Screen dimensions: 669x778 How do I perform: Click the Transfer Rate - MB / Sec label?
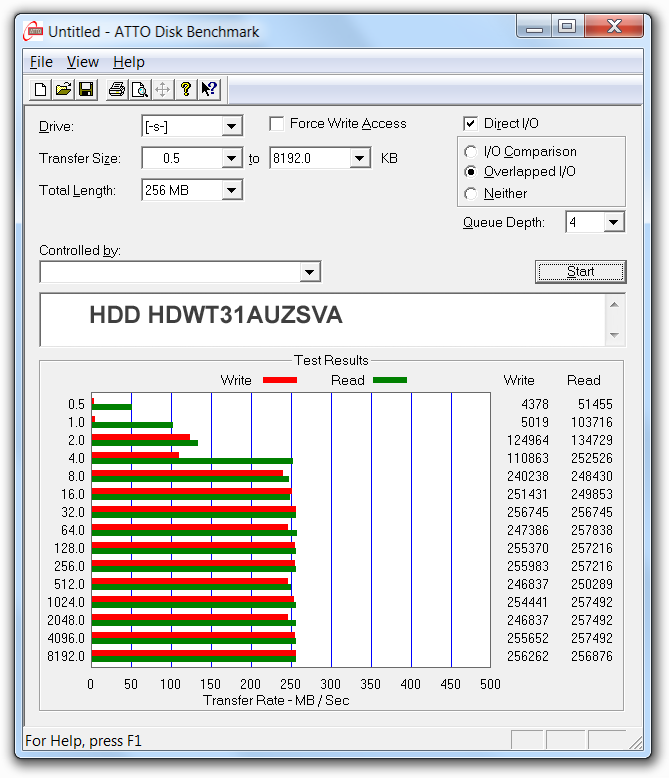276,700
